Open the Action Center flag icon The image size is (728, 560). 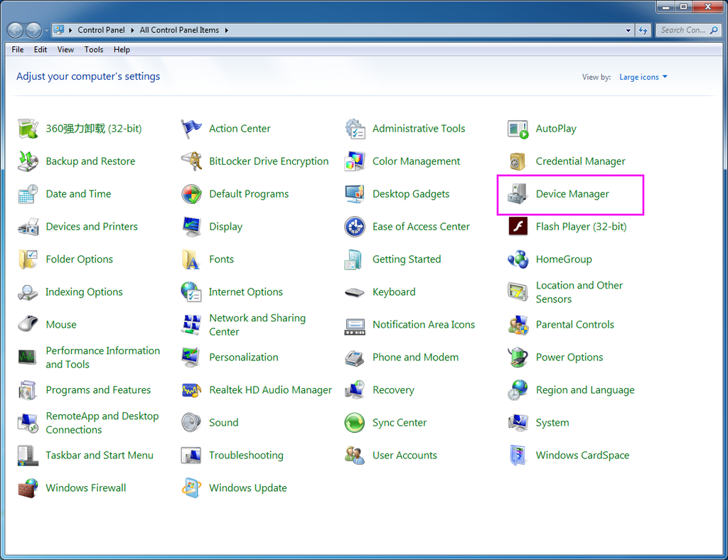pyautogui.click(x=191, y=129)
